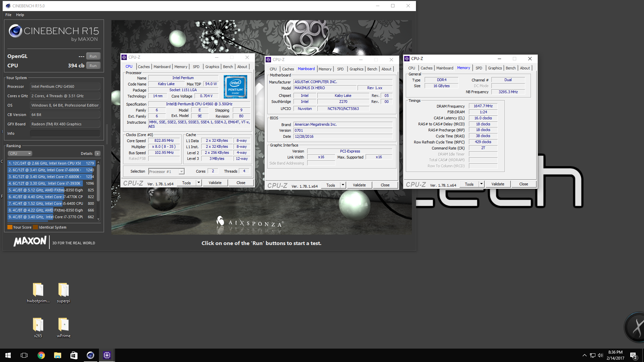644x362 pixels.
Task: Open the Help menu in Cinebench
Action: click(x=20, y=15)
